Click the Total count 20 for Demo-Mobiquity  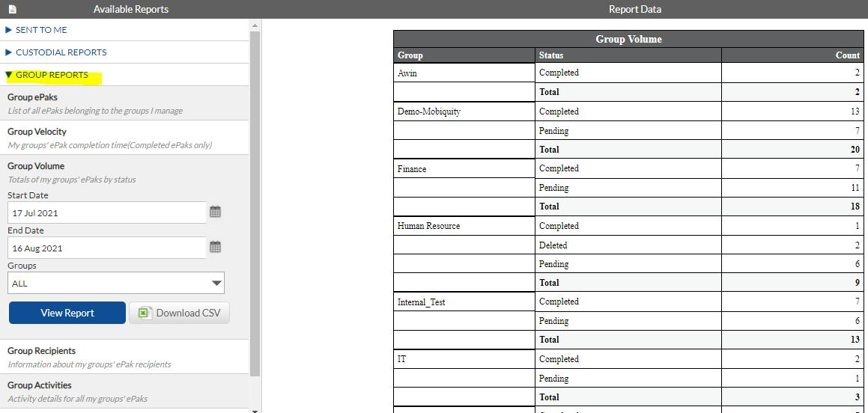[x=792, y=150]
